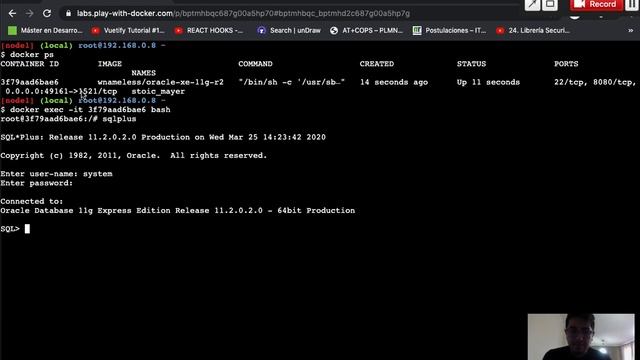Image resolution: width=640 pixels, height=360 pixels.
Task: Open the Máster en Desarro... bookmark
Action: pos(45,31)
